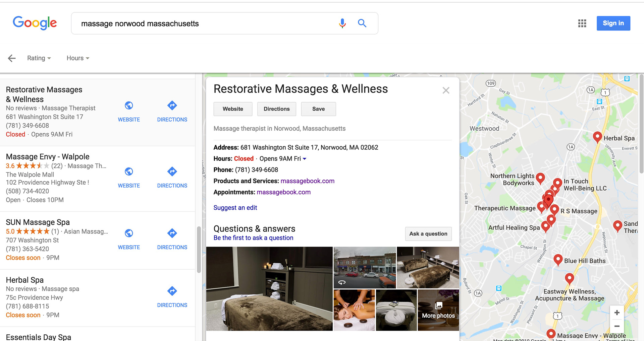Click the Ask a question button

point(428,234)
